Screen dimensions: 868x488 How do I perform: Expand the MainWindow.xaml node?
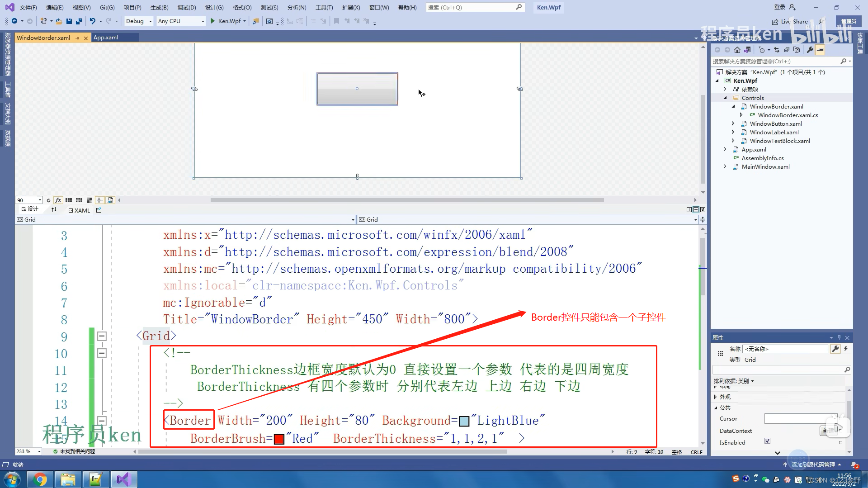(x=725, y=167)
